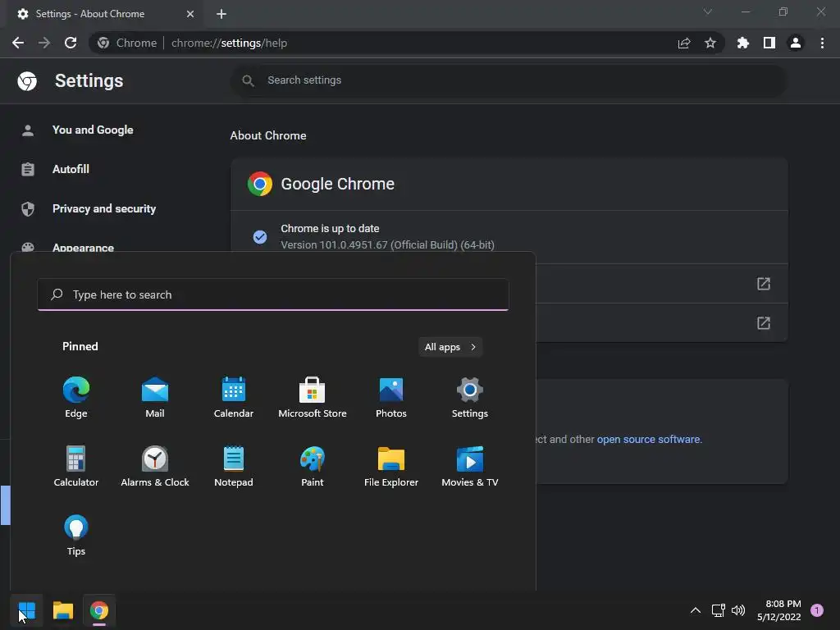This screenshot has width=840, height=630.
Task: Click the Start menu search box
Action: click(x=273, y=294)
